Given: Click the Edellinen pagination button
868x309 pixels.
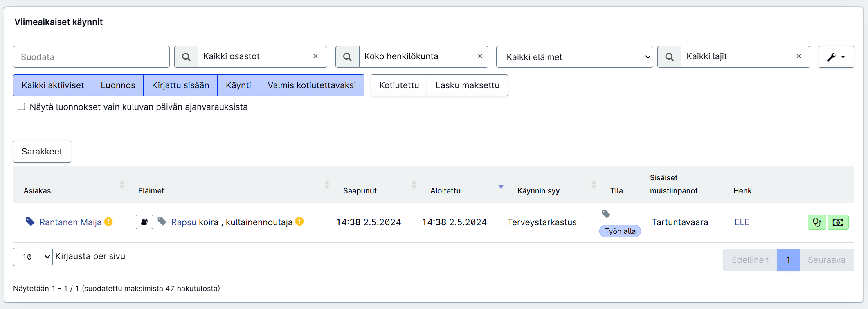Looking at the screenshot, I should click(x=750, y=260).
